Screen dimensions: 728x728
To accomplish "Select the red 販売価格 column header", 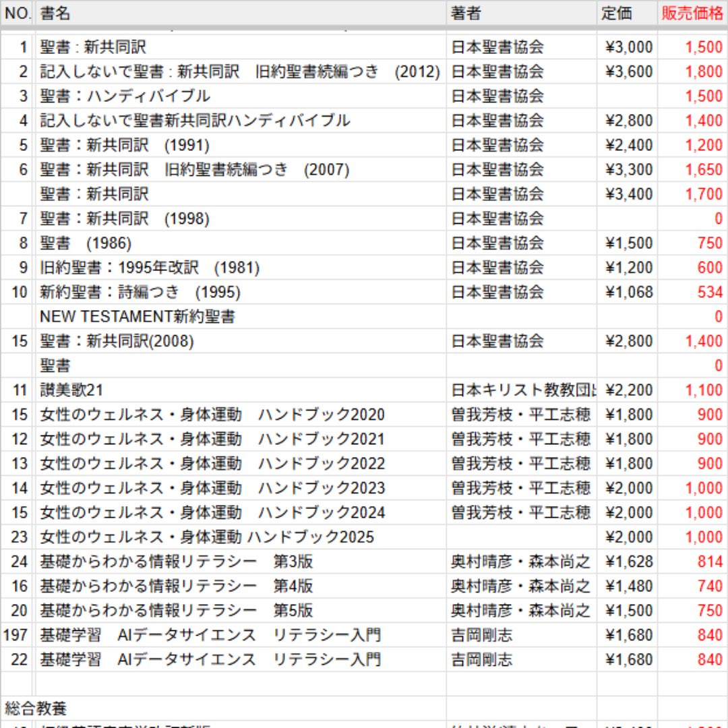I will (x=692, y=13).
